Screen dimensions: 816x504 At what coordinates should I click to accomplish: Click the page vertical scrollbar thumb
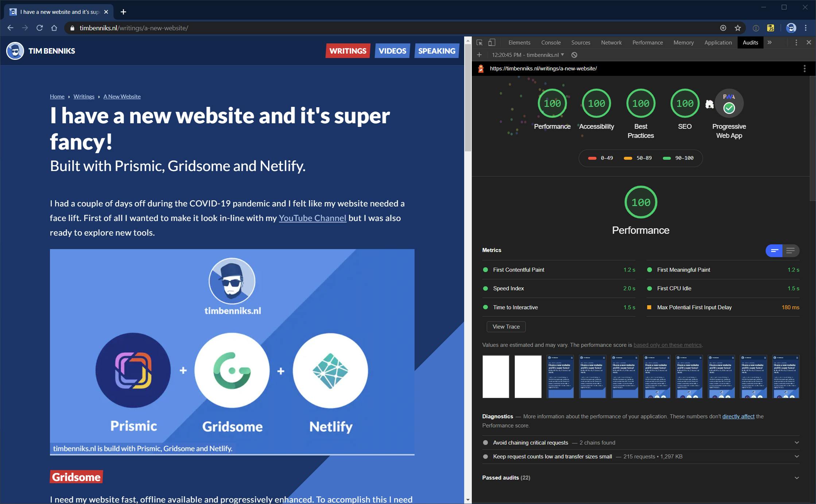point(468,98)
